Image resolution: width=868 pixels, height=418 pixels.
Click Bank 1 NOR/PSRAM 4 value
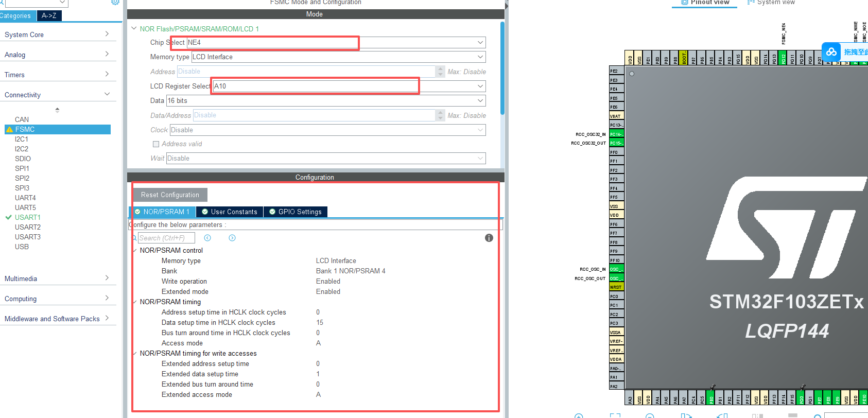pos(351,271)
